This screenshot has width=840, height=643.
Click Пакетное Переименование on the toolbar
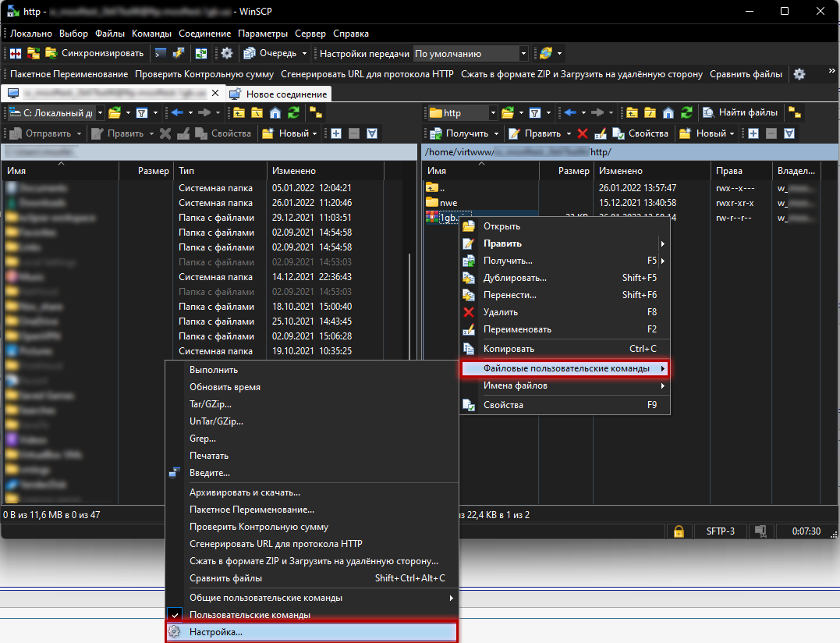coord(69,74)
